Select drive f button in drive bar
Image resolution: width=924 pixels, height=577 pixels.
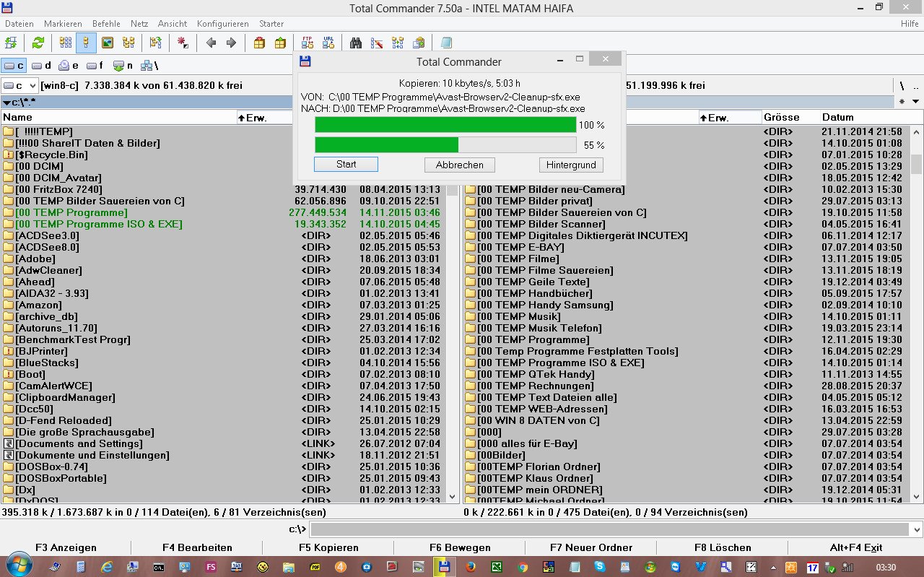pyautogui.click(x=95, y=66)
